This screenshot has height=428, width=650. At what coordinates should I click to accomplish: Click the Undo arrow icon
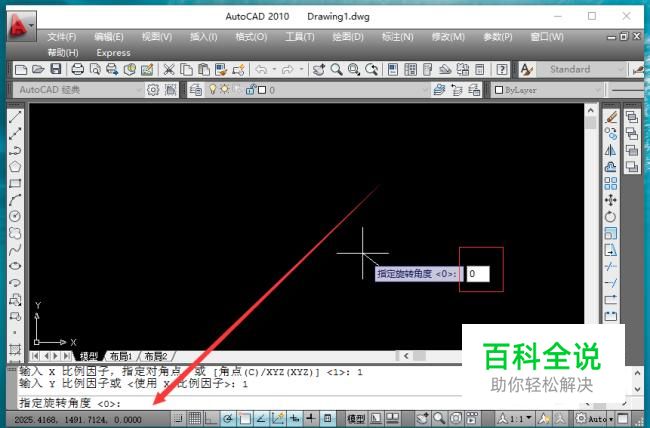(261, 69)
